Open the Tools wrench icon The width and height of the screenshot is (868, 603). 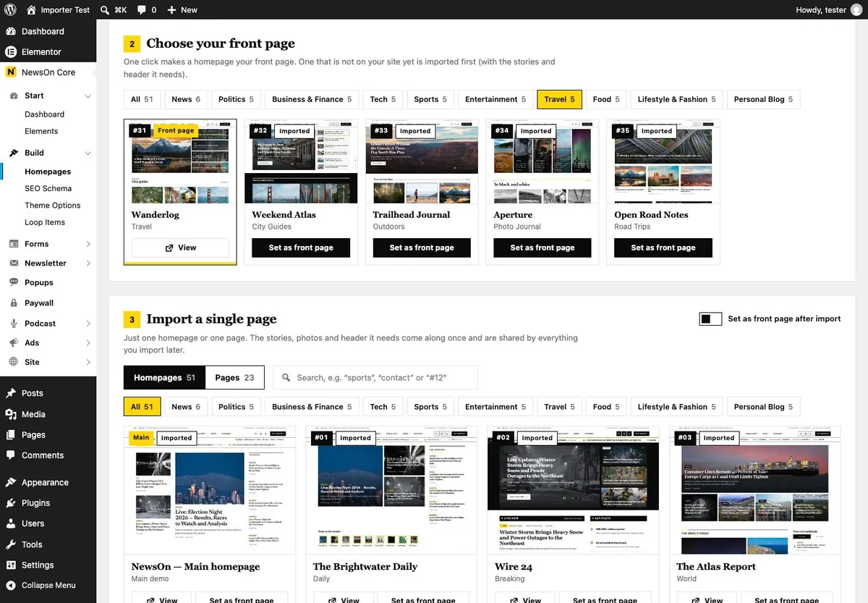click(11, 544)
